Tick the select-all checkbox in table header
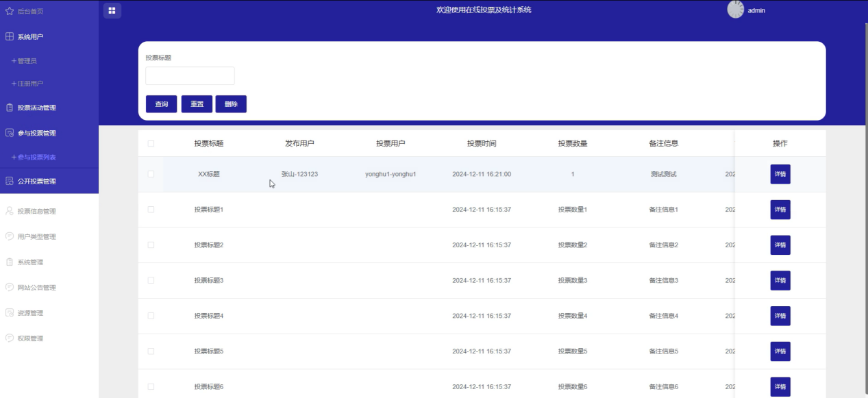Image resolution: width=868 pixels, height=398 pixels. 151,144
